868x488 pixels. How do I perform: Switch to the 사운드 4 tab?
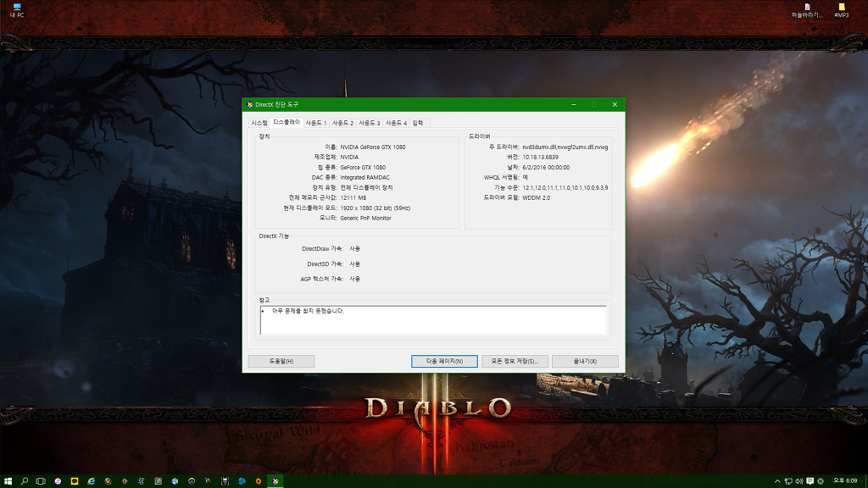tap(396, 123)
